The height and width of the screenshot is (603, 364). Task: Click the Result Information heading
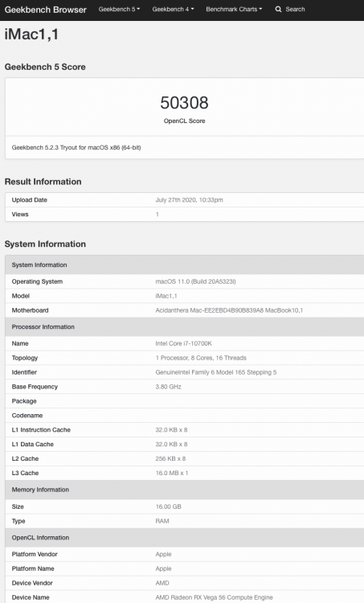[x=43, y=182]
